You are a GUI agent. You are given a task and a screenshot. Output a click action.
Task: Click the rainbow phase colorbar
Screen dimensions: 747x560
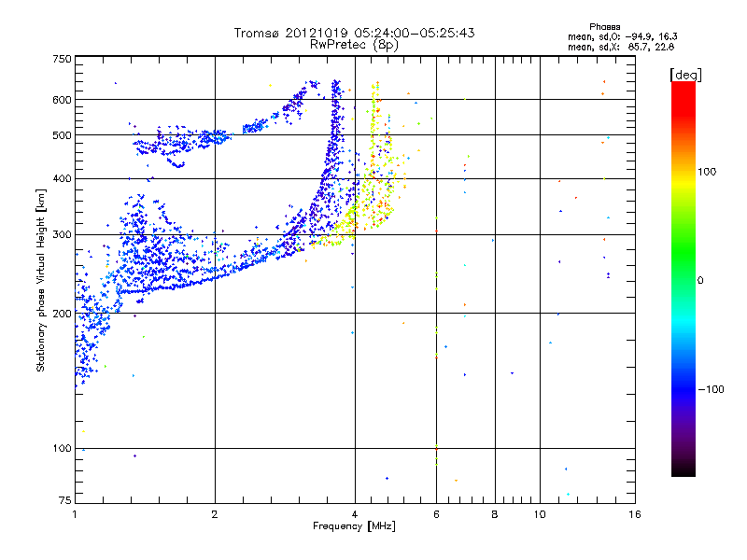point(684,279)
